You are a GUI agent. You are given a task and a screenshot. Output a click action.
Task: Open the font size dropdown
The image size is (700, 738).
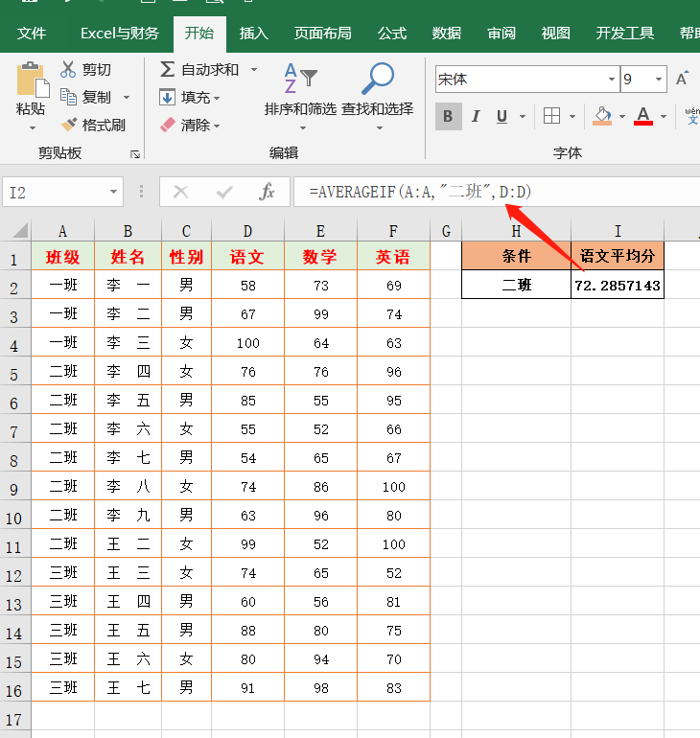pyautogui.click(x=659, y=80)
